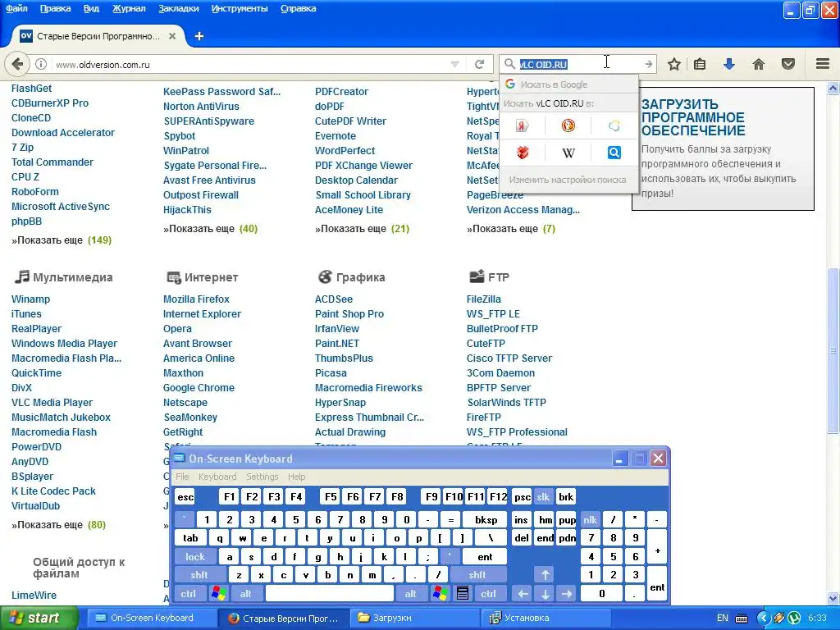Open the downloads arrow icon
The image size is (840, 630).
[x=729, y=64]
